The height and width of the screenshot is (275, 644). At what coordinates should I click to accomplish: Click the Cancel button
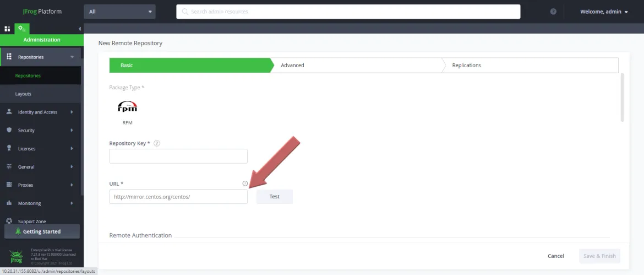[556, 256]
